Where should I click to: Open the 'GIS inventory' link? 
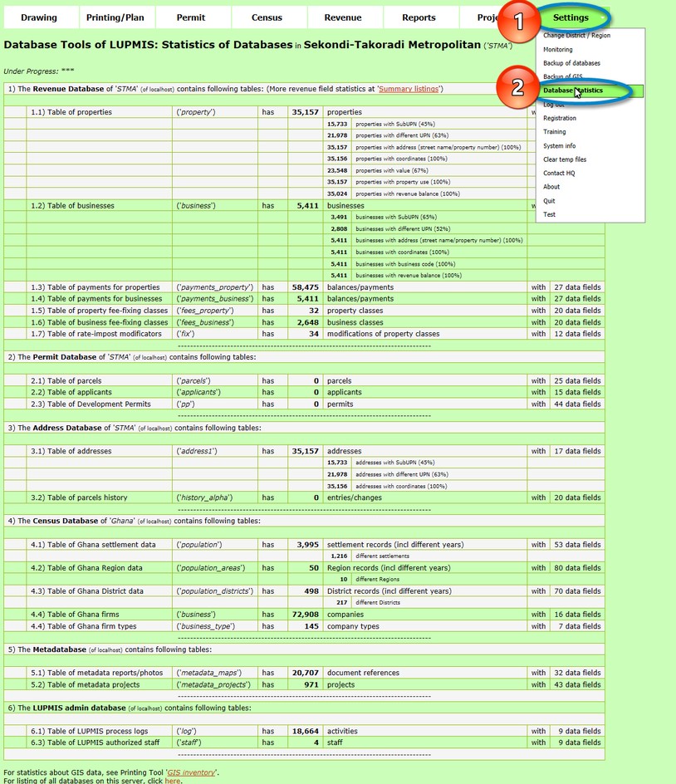point(191,772)
